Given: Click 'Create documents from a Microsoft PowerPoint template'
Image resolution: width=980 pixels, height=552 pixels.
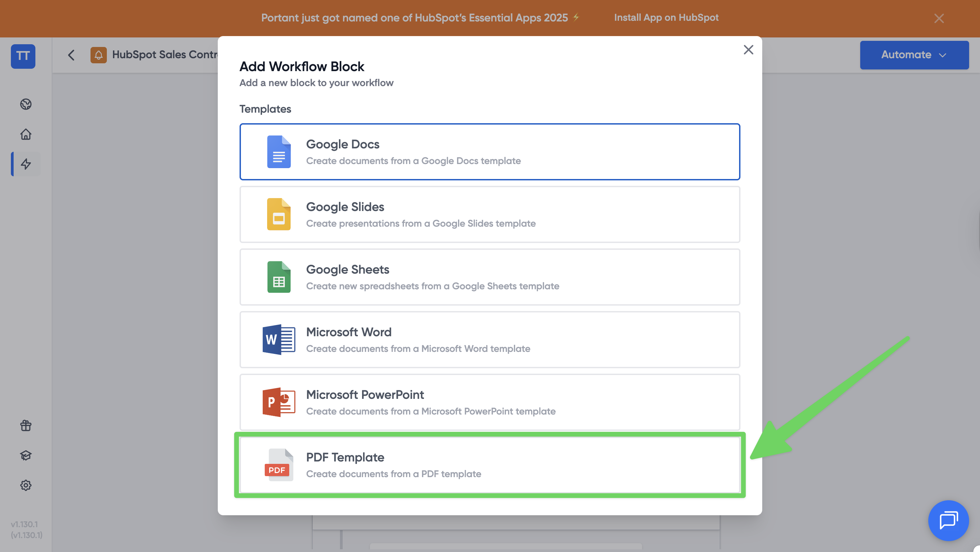Looking at the screenshot, I should (431, 411).
